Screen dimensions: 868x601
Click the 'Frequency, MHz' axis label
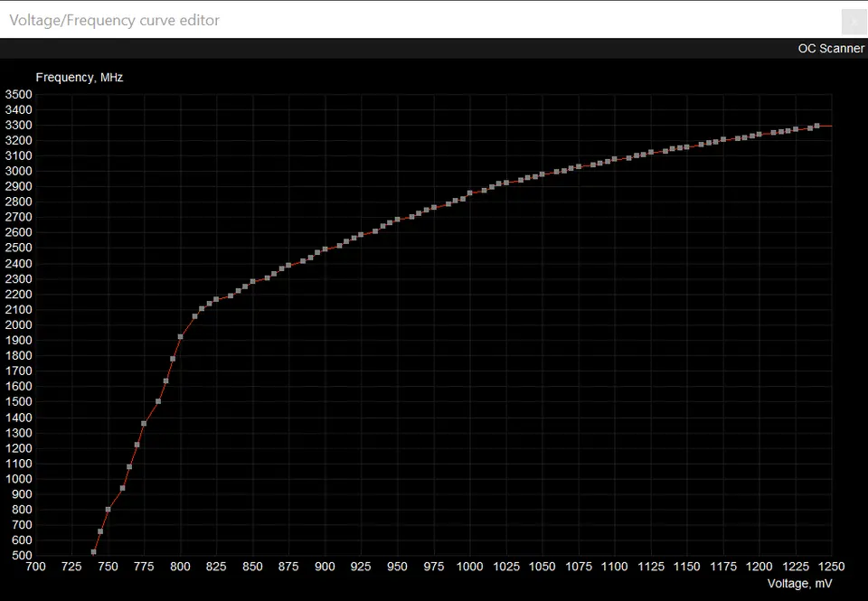pyautogui.click(x=80, y=78)
